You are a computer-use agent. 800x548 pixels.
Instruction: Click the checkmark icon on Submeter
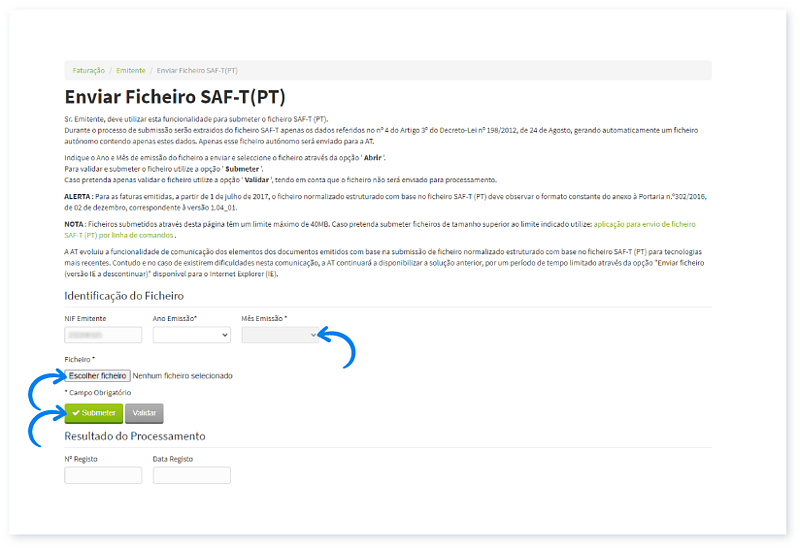point(76,413)
